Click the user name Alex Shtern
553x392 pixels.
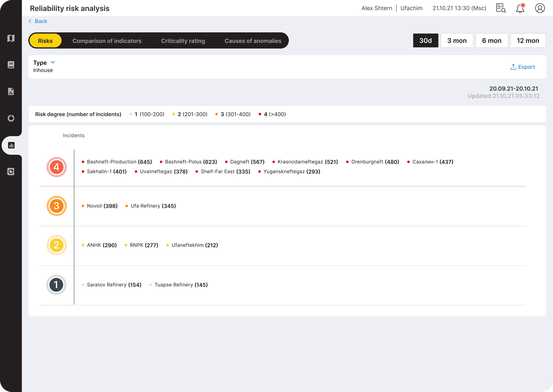(377, 8)
